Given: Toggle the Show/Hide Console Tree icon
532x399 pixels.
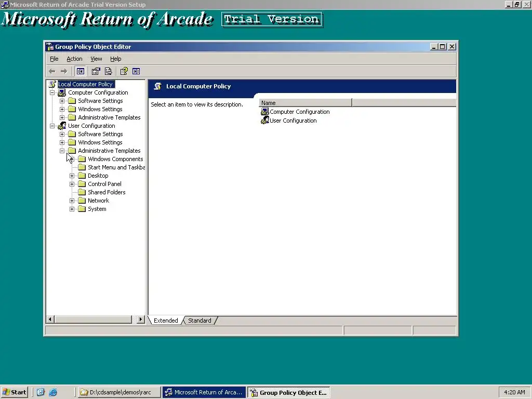Looking at the screenshot, I should coord(81,71).
